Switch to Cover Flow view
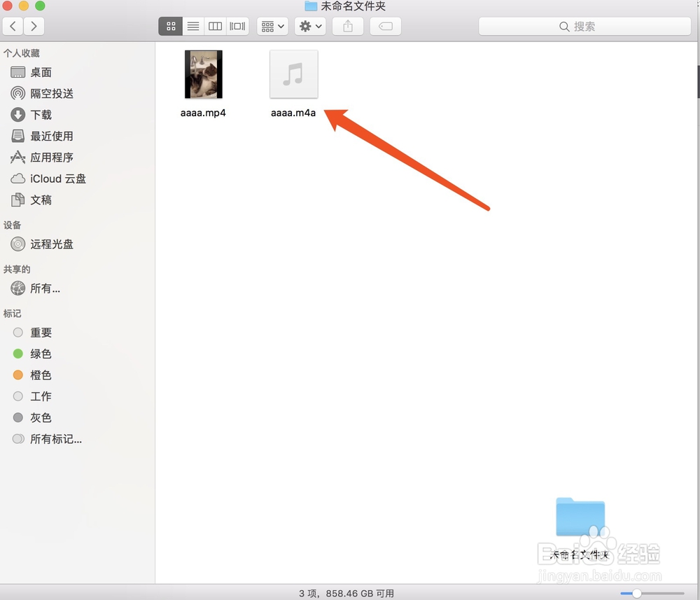 tap(237, 26)
